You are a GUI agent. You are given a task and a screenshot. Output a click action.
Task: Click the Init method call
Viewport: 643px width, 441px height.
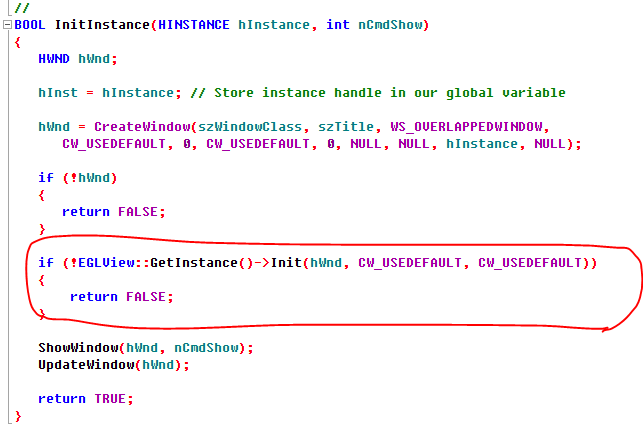coord(286,263)
